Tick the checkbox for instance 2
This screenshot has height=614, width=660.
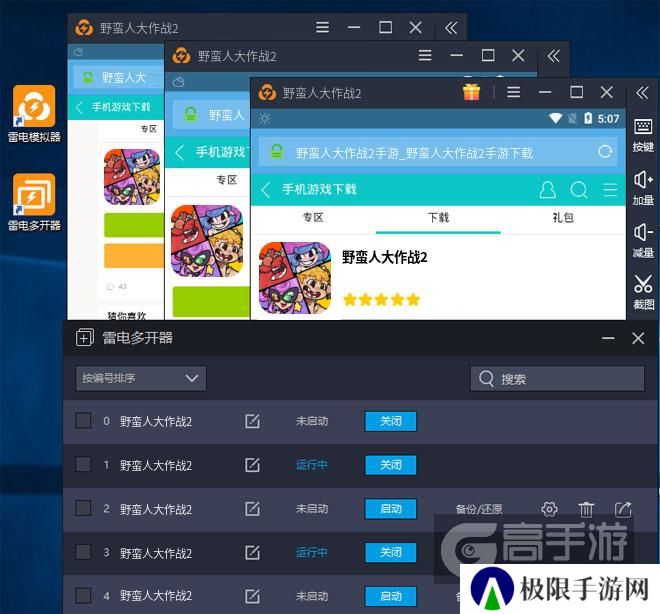click(83, 508)
